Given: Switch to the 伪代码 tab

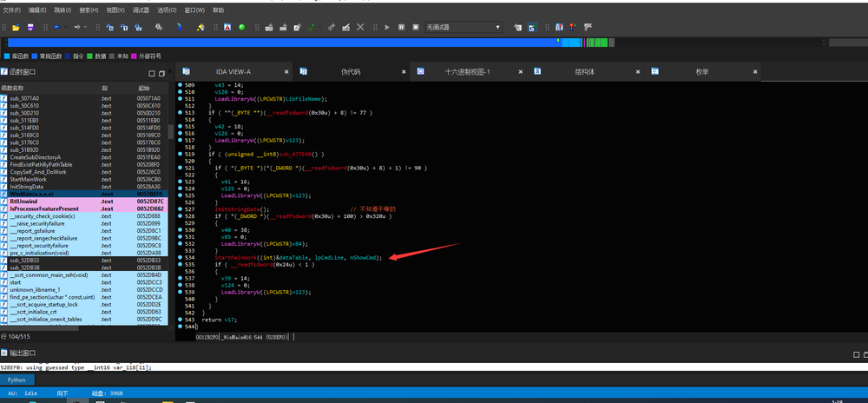Looking at the screenshot, I should tap(351, 71).
